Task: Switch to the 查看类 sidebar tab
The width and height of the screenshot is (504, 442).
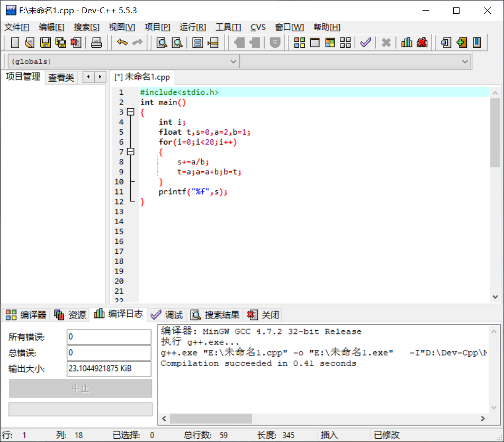Action: pyautogui.click(x=61, y=77)
